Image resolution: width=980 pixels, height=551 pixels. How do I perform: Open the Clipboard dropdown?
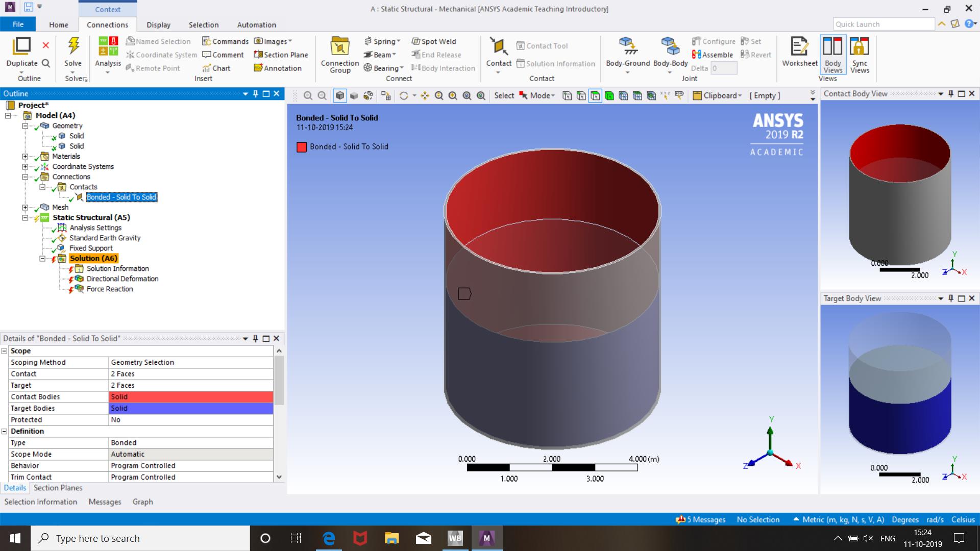click(717, 95)
